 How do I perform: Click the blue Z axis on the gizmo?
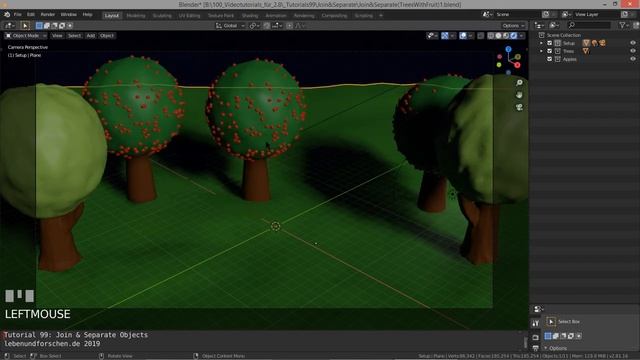click(508, 49)
